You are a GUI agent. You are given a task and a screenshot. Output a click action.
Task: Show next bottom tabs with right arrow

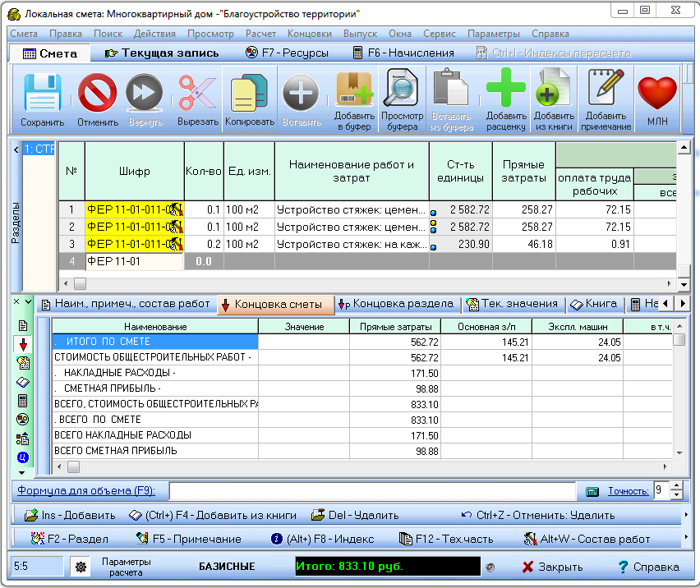(682, 304)
